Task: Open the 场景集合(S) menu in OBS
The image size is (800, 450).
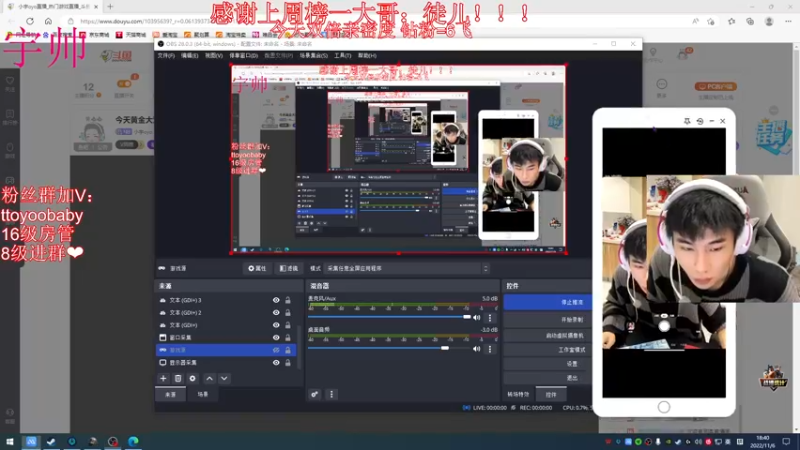Action: coord(313,56)
